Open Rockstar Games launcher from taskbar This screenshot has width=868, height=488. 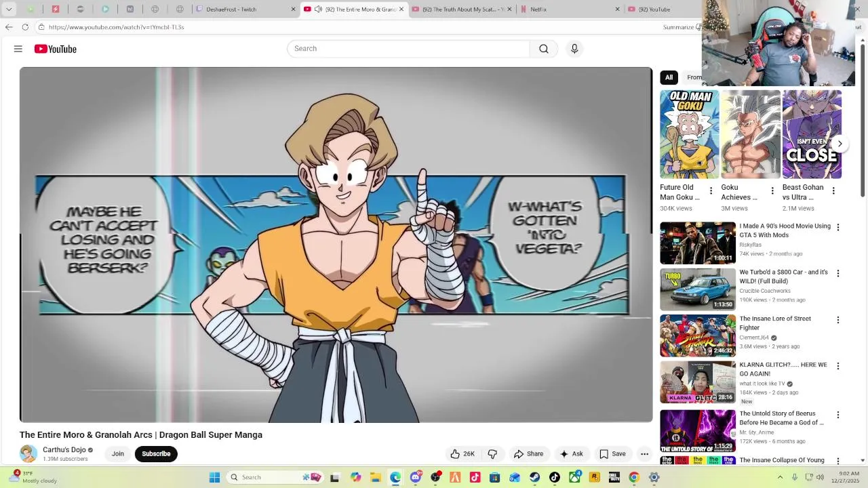595,477
